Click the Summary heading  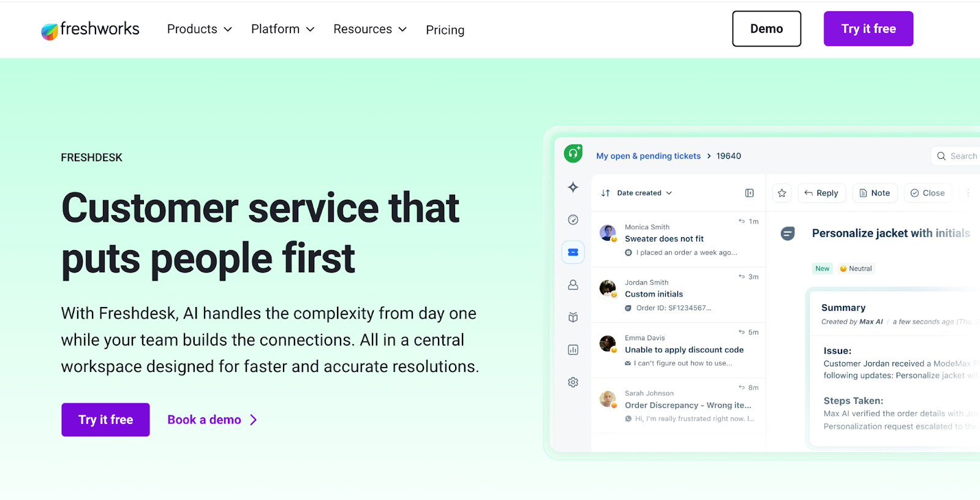pyautogui.click(x=843, y=308)
